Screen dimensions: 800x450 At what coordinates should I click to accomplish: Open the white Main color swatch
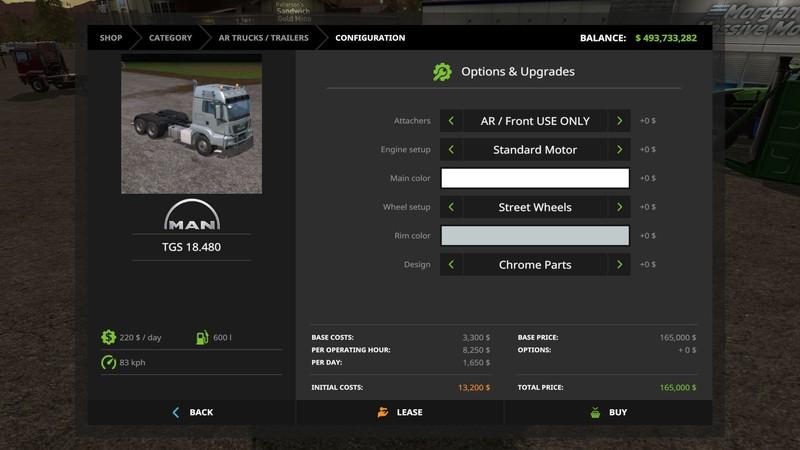tap(535, 178)
